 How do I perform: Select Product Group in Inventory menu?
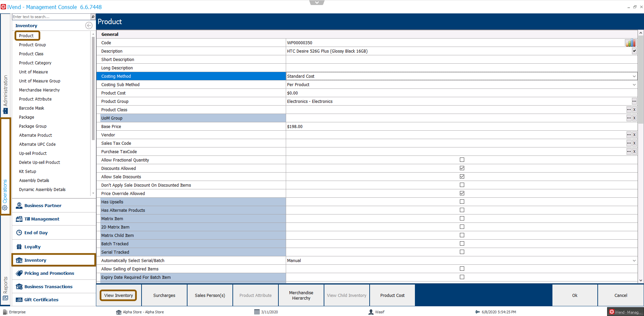click(x=33, y=45)
